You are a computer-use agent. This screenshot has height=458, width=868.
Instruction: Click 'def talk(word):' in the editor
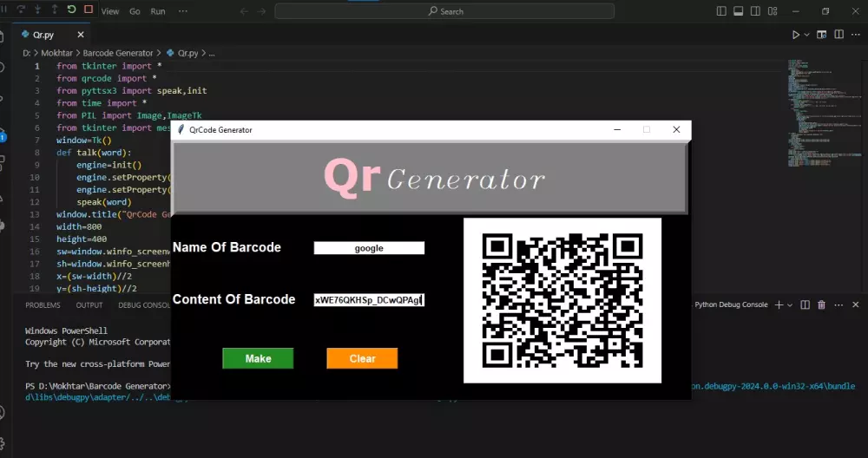(x=94, y=153)
